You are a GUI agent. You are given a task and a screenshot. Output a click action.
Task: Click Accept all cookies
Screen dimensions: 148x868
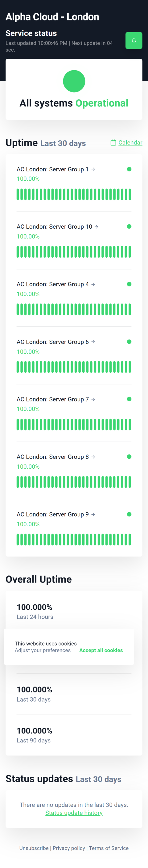pyautogui.click(x=101, y=650)
